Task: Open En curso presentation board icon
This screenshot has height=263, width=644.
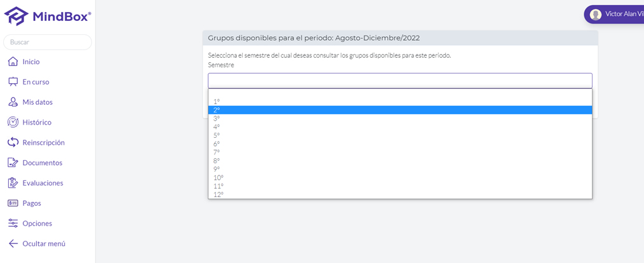Action: pyautogui.click(x=13, y=82)
